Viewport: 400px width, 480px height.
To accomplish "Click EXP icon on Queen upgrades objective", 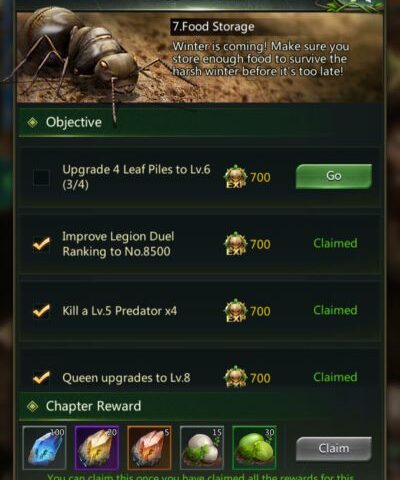I will tap(236, 378).
